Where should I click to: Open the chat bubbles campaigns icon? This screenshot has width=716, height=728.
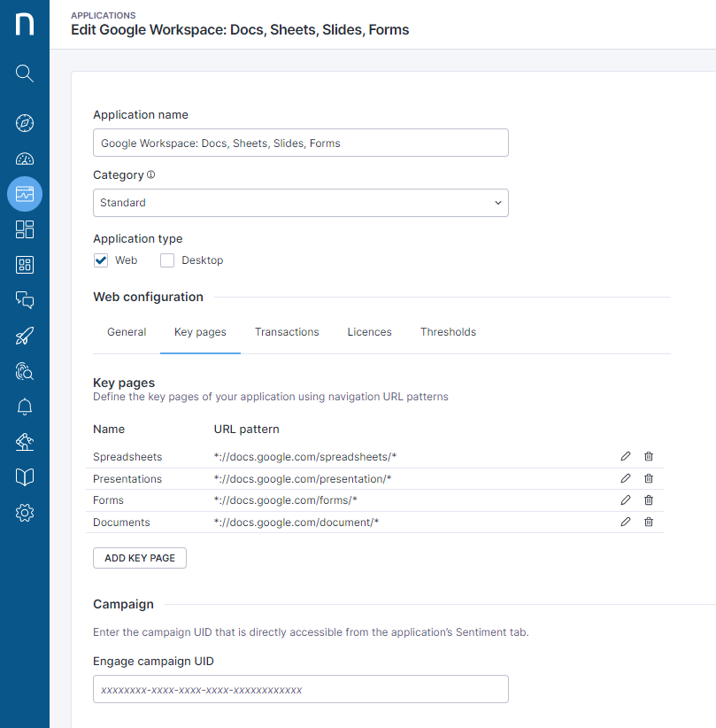25,300
